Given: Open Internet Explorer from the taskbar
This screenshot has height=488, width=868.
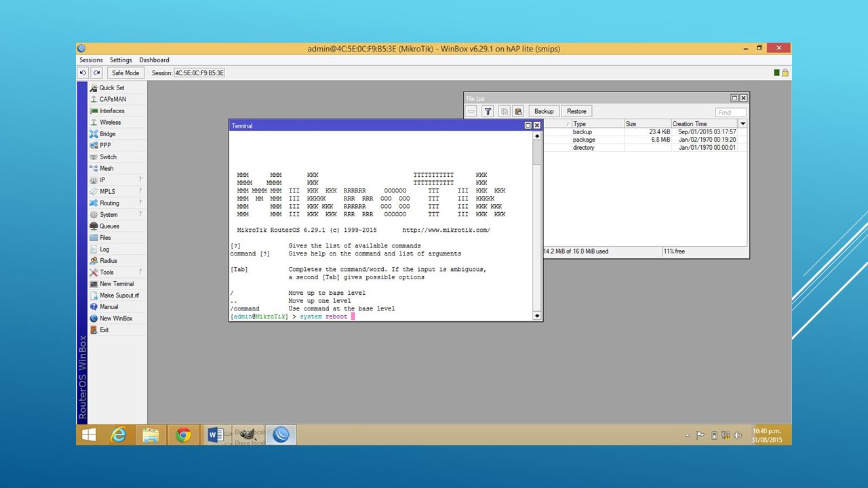Looking at the screenshot, I should [119, 435].
